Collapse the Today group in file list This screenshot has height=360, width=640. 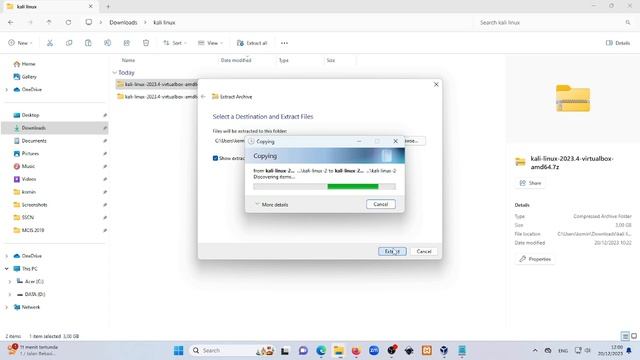[114, 73]
